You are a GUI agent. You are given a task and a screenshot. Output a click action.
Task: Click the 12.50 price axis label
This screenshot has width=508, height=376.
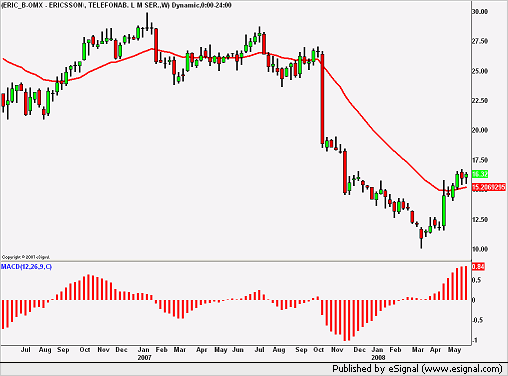(480, 220)
